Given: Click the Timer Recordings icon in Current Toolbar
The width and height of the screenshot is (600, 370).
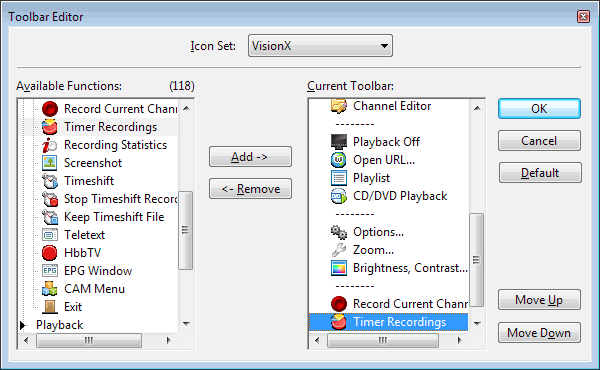Looking at the screenshot, I should tap(339, 321).
